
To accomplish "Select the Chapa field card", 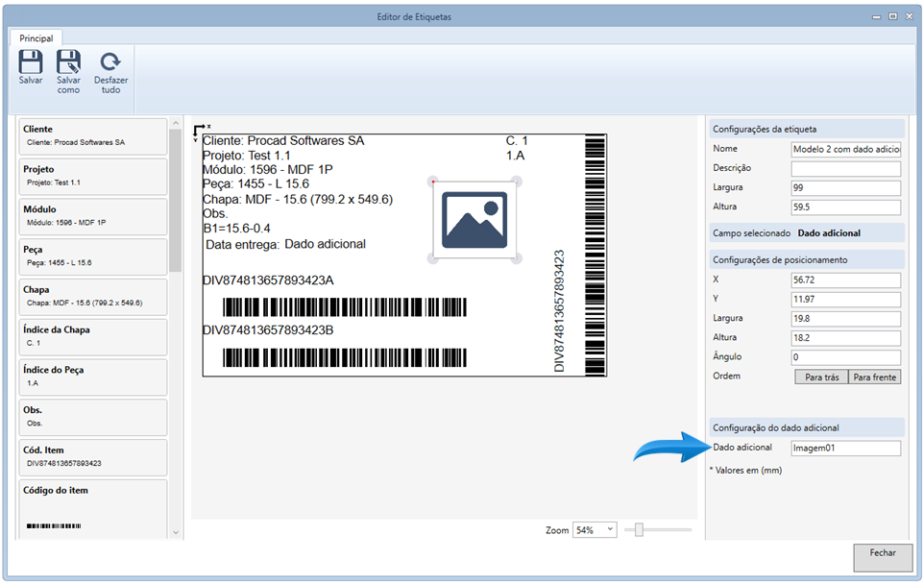I will (93, 297).
